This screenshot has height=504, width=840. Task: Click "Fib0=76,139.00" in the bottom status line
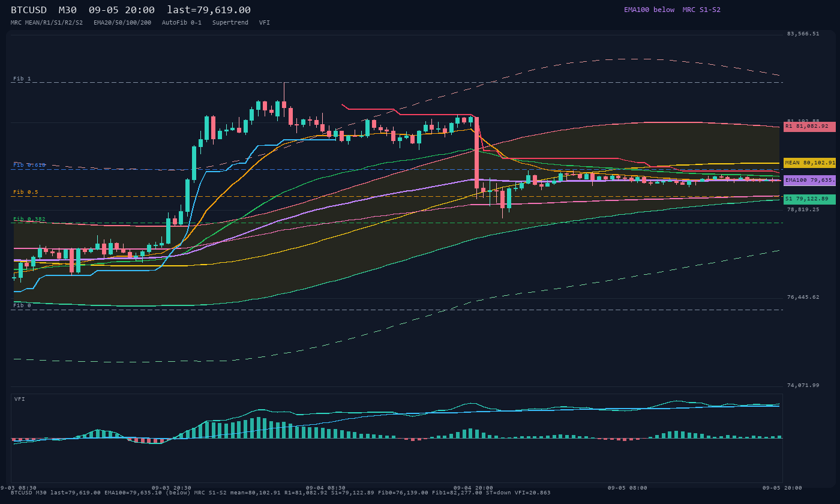[403, 493]
